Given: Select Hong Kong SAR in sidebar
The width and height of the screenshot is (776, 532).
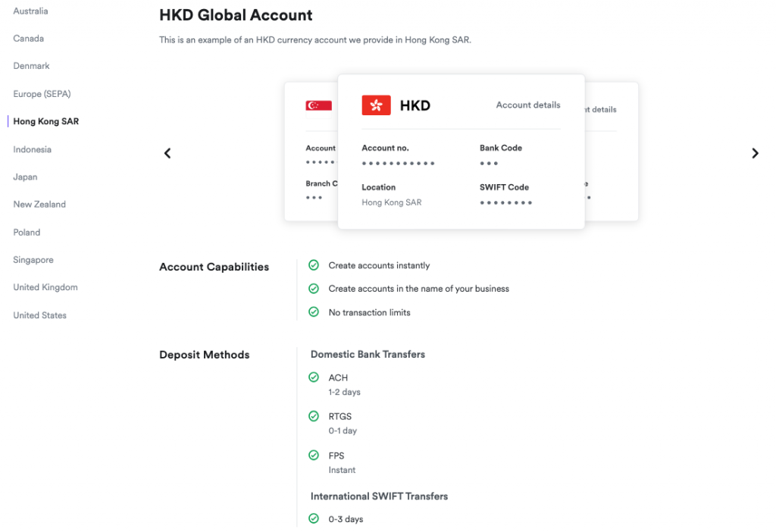Looking at the screenshot, I should tap(46, 121).
